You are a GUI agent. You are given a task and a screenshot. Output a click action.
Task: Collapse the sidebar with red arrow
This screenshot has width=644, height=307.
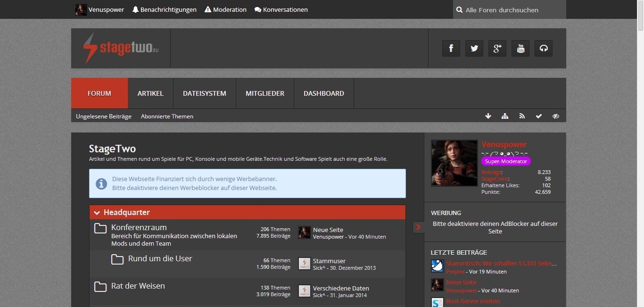[x=418, y=227]
